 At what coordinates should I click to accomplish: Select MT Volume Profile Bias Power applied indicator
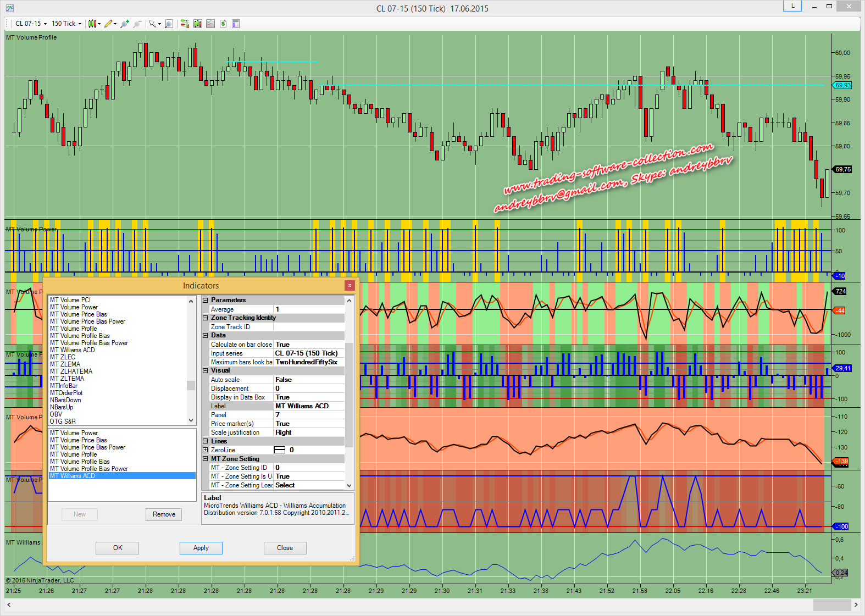pos(89,469)
